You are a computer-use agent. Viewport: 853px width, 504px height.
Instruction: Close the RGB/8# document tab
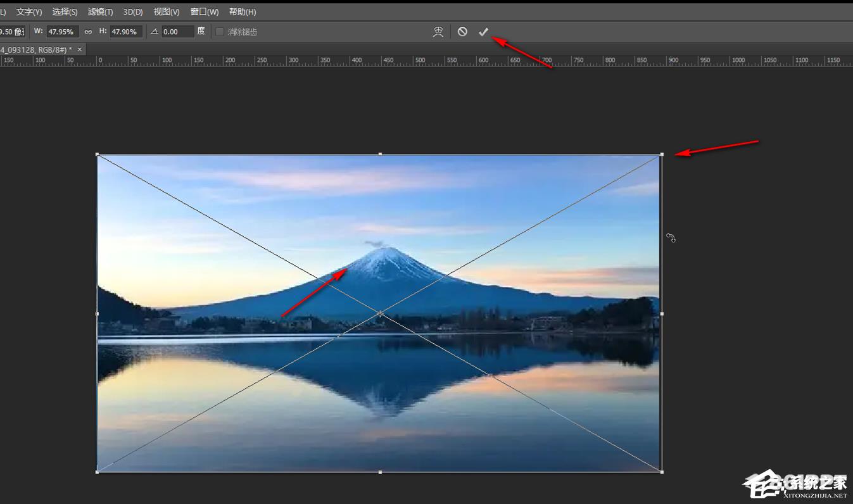point(80,49)
